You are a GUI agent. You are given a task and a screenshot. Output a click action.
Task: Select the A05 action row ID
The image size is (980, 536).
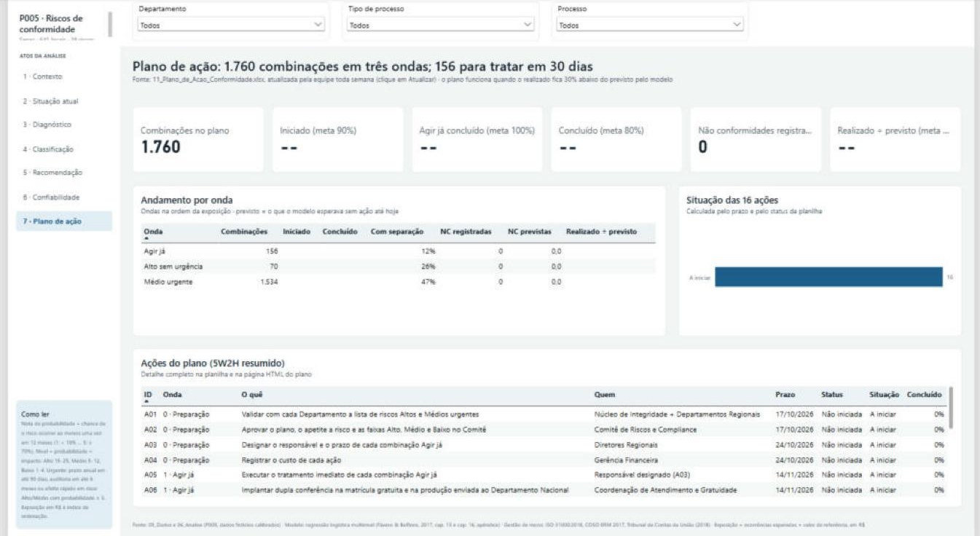(x=150, y=475)
